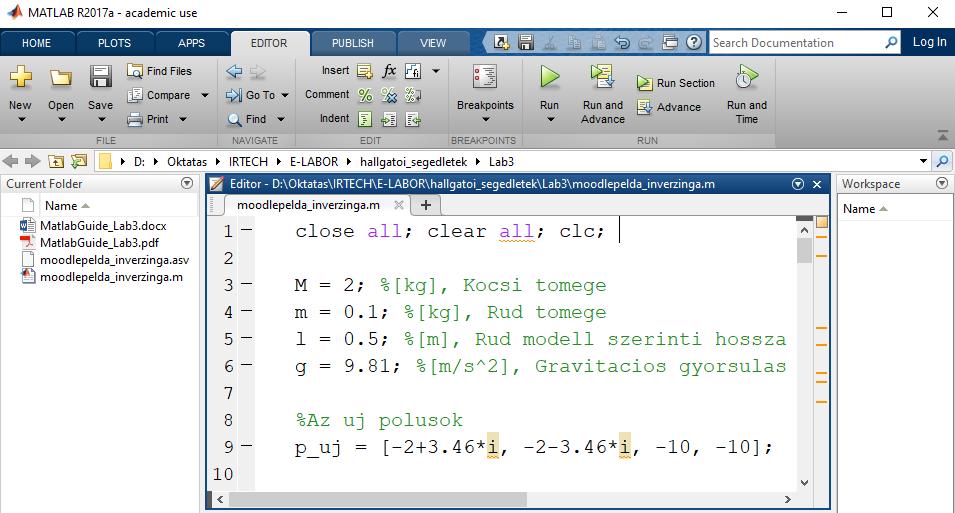This screenshot has height=513, width=955.
Task: Click the uncomment icon
Action: coord(389,95)
